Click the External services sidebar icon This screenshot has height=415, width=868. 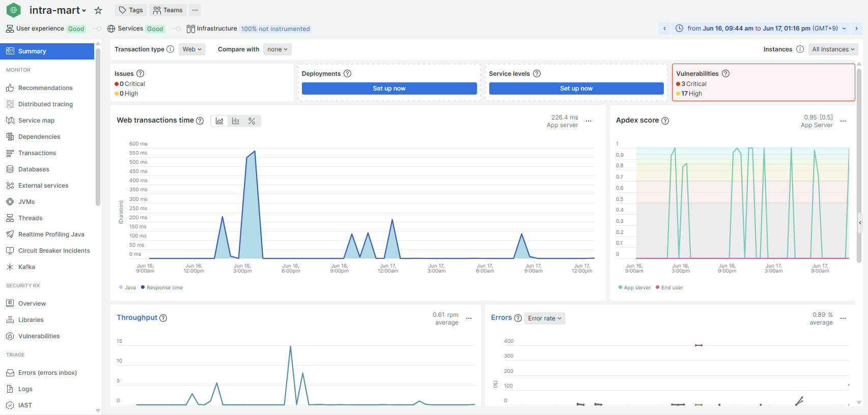pyautogui.click(x=10, y=186)
